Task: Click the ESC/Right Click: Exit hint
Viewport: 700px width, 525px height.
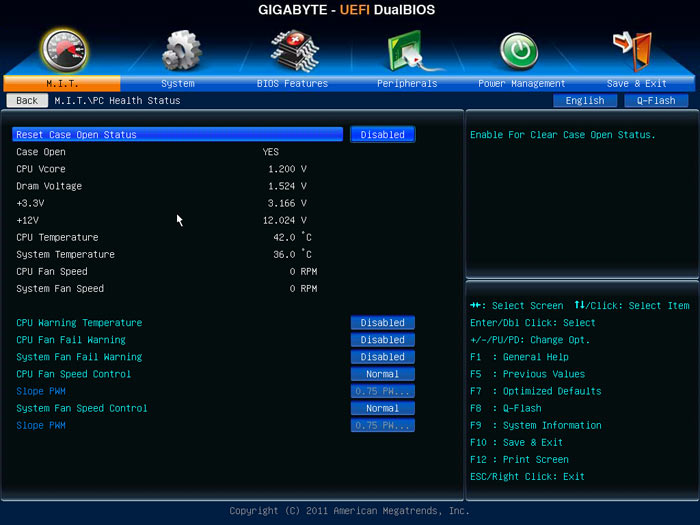Action: pos(527,476)
